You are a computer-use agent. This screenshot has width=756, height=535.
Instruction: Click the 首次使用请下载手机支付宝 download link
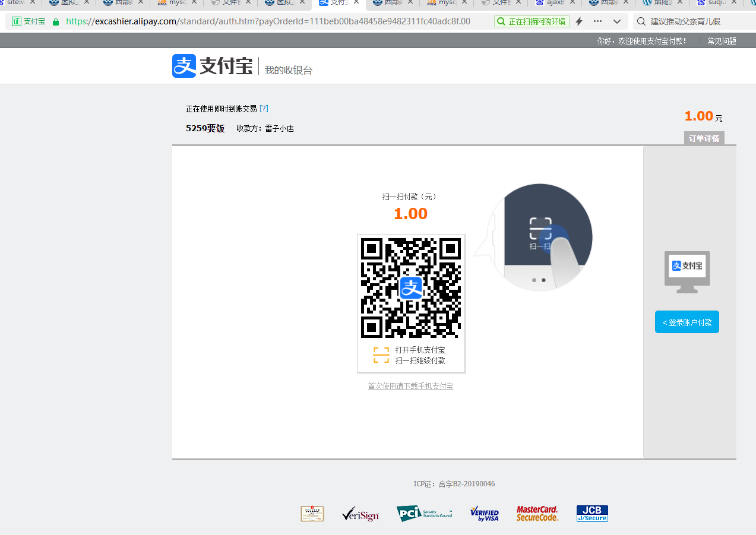(x=410, y=386)
